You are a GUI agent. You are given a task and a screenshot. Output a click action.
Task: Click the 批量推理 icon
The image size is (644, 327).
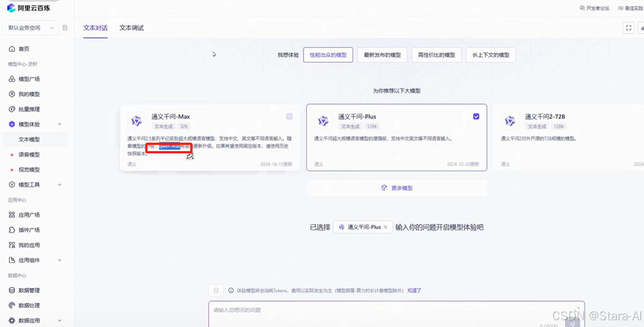pos(12,109)
